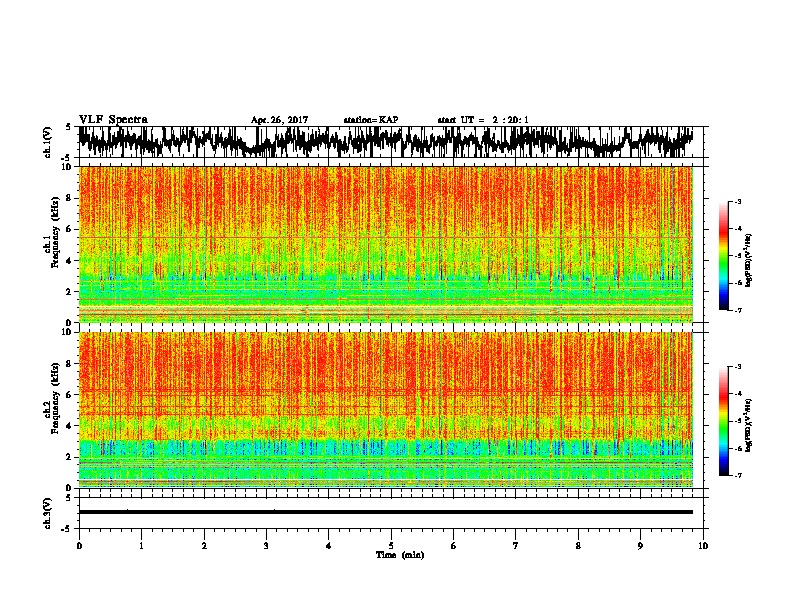Screen dimensions: 792x612
Task: Click the "2" kHz tick of ch.2 spectrogram
Action: pos(70,457)
